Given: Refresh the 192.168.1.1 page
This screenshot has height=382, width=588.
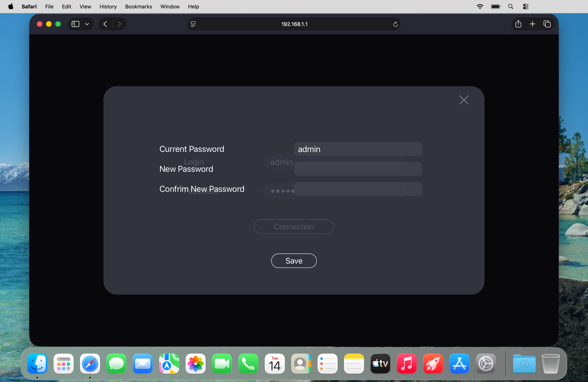Looking at the screenshot, I should click(395, 24).
